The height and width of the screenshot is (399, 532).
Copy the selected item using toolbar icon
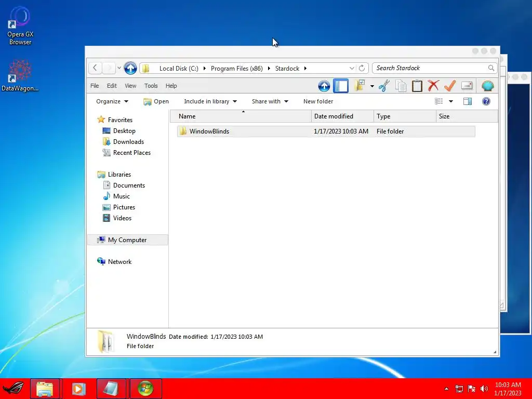point(401,86)
